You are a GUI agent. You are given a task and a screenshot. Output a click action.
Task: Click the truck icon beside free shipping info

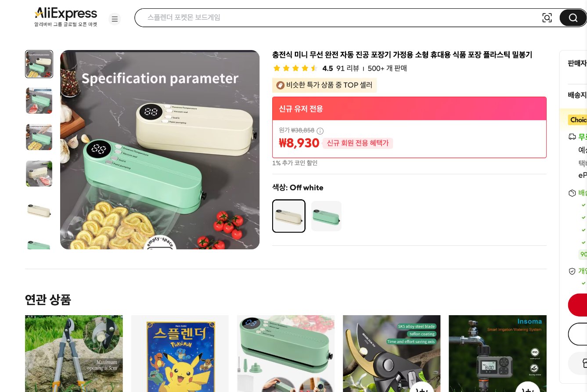(572, 137)
